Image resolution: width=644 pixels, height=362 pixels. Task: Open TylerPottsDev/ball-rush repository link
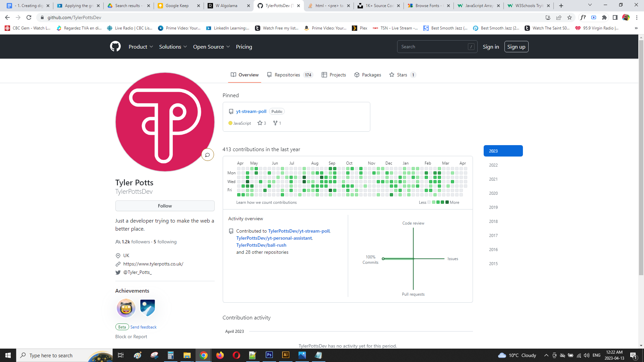pyautogui.click(x=261, y=245)
